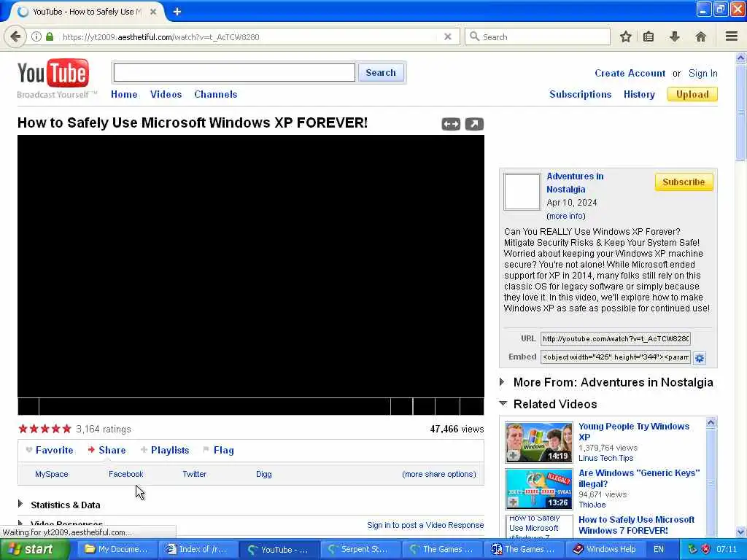Add Generic Keys video to queue

tap(513, 502)
